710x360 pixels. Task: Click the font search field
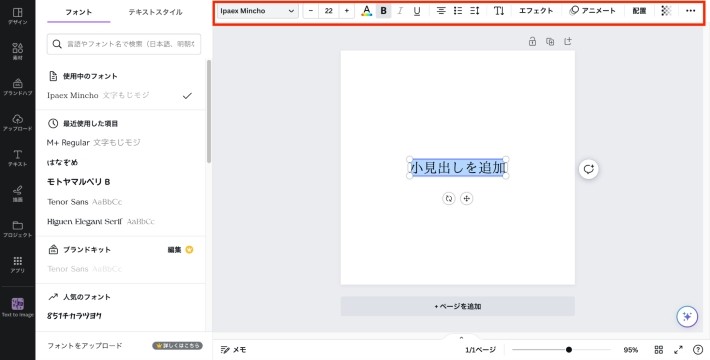click(x=124, y=44)
